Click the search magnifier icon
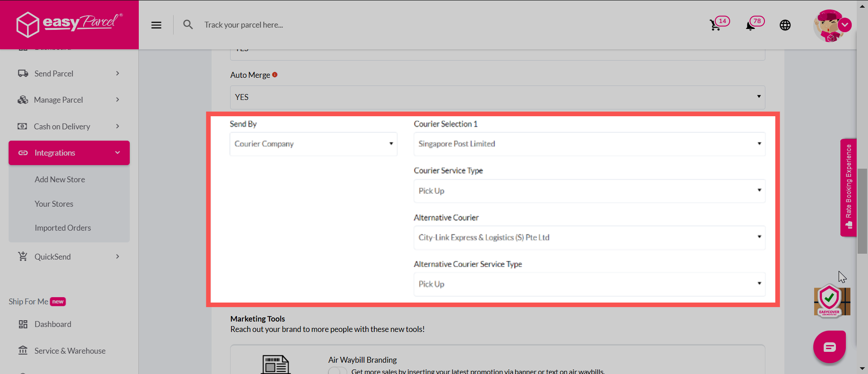The height and width of the screenshot is (374, 868). pos(188,24)
